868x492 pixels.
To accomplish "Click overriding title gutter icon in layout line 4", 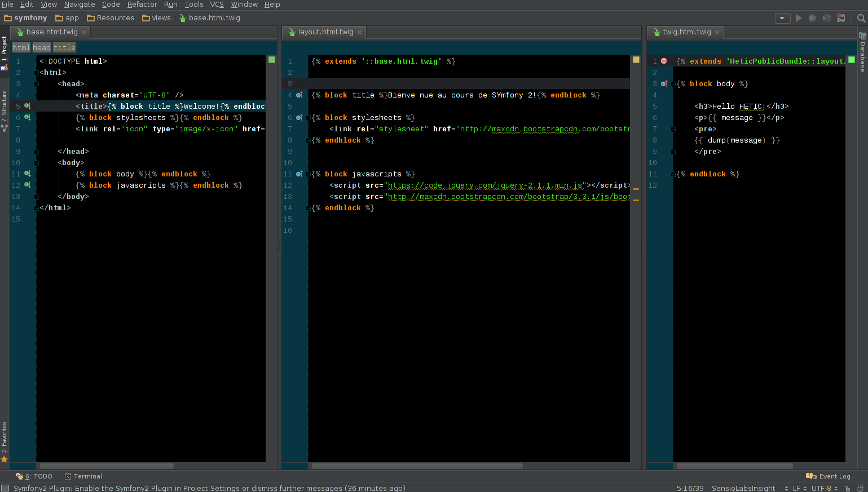I will click(299, 95).
